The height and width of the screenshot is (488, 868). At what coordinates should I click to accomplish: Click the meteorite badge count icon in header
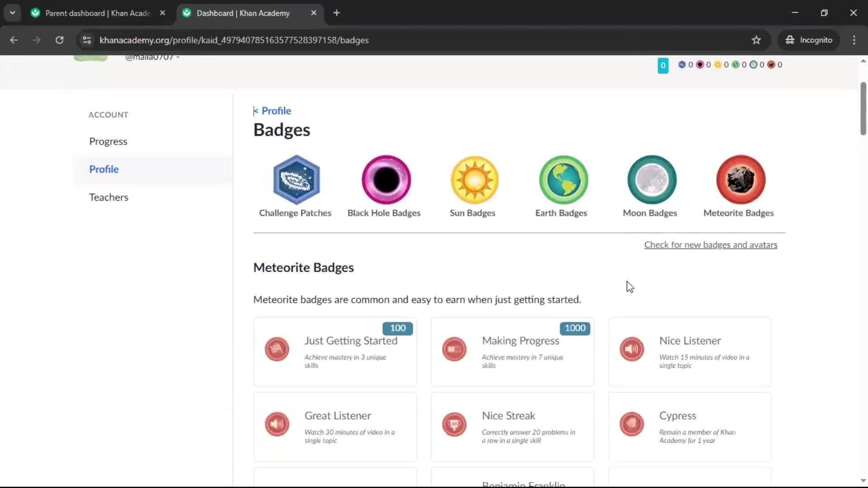pos(771,65)
